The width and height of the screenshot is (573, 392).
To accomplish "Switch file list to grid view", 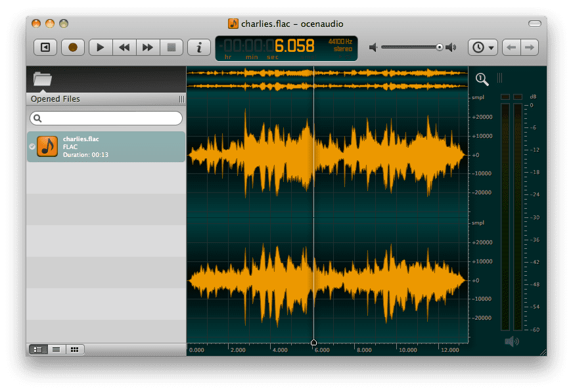I will tap(74, 349).
